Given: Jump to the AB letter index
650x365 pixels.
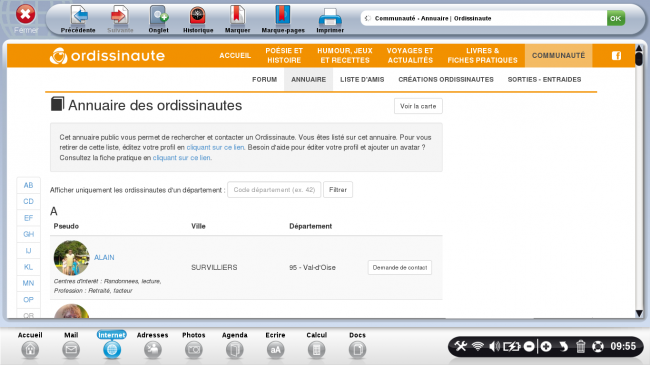Looking at the screenshot, I should (28, 185).
